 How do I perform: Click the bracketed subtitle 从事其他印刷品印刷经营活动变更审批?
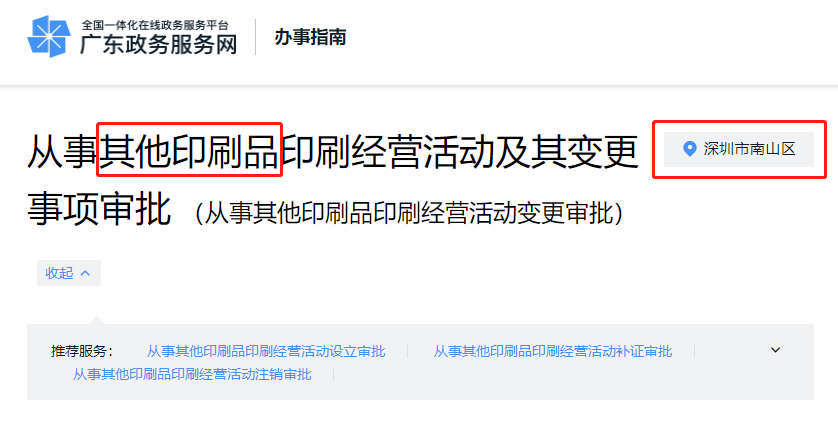[409, 213]
